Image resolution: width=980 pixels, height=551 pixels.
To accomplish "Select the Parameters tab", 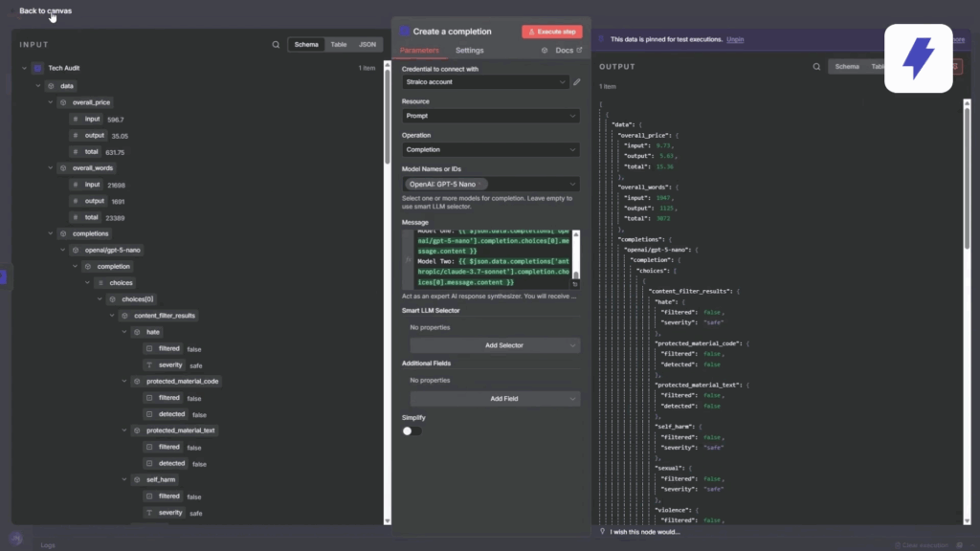I will [x=419, y=51].
